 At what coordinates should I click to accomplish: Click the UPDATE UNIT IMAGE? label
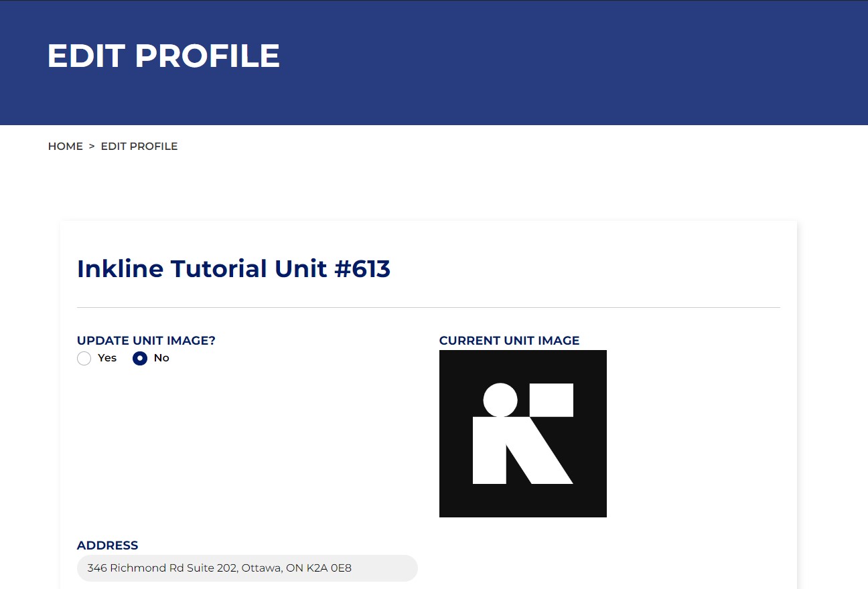pyautogui.click(x=146, y=341)
